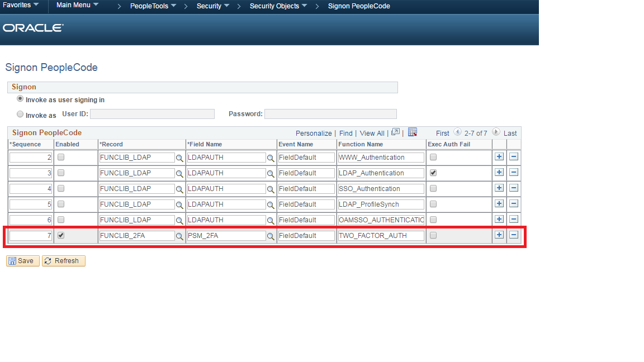This screenshot has width=644, height=362.
Task: Uncheck Enabled for TWO_FACTOR_AUTH row
Action: [x=61, y=236]
